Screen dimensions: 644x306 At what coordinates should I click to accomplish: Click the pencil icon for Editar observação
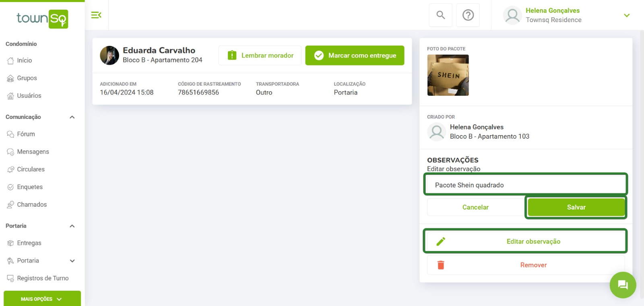[441, 241]
